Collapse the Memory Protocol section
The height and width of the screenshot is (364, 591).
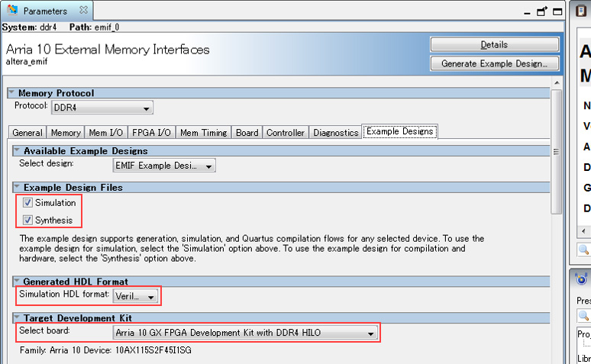click(x=11, y=93)
